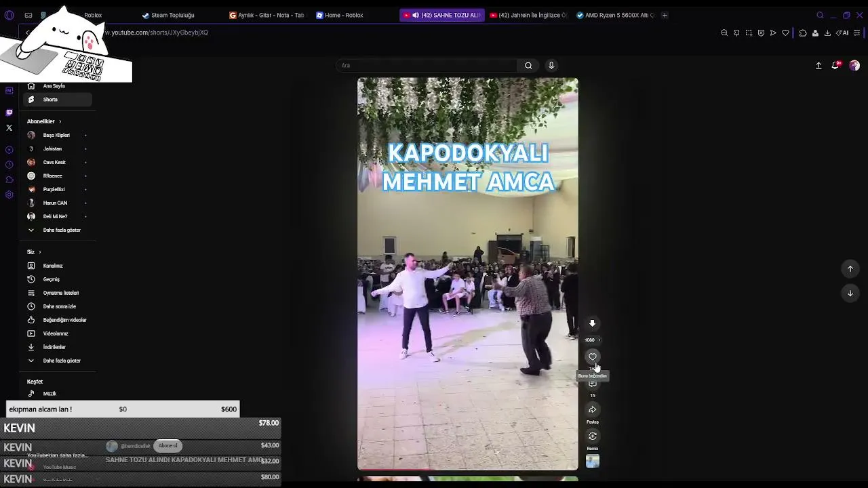Pin the page using toolbar pin icon
Screen dimensions: 868x488
tap(736, 33)
